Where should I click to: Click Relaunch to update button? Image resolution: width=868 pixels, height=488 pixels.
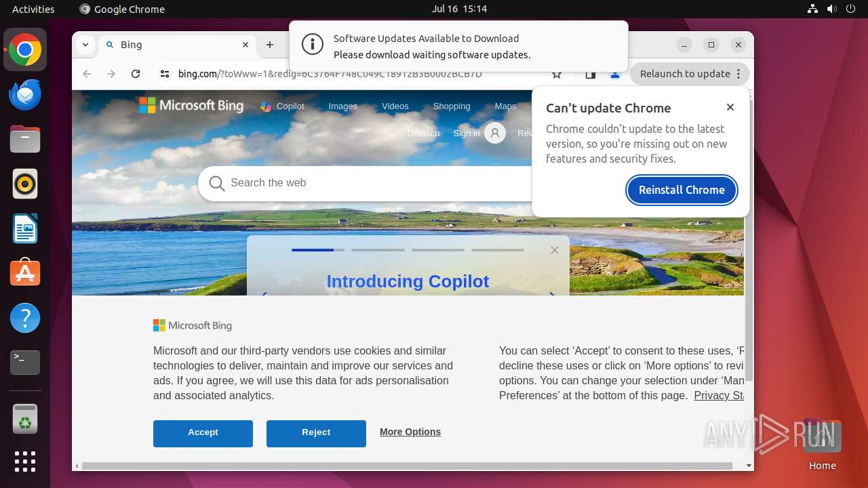(690, 74)
